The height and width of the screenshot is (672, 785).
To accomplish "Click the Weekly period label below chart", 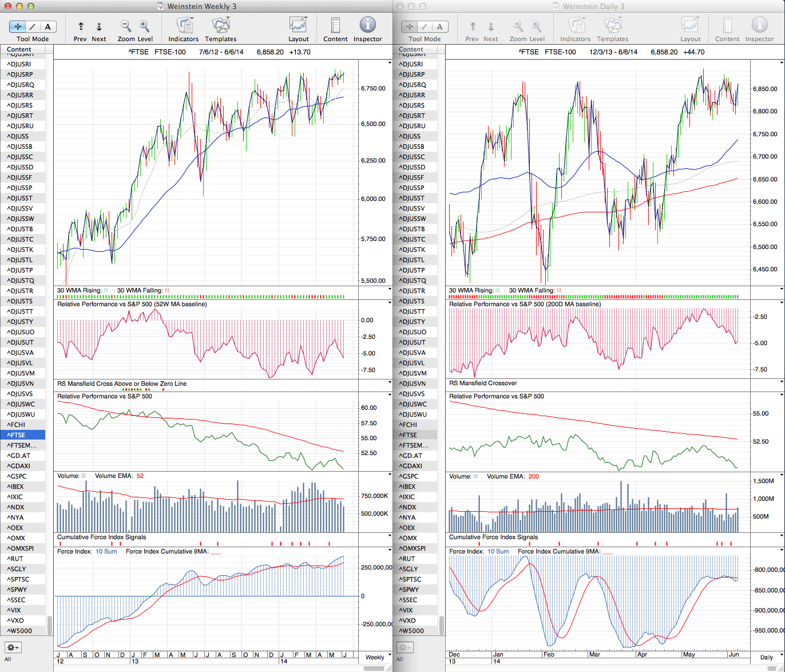I will 375,657.
